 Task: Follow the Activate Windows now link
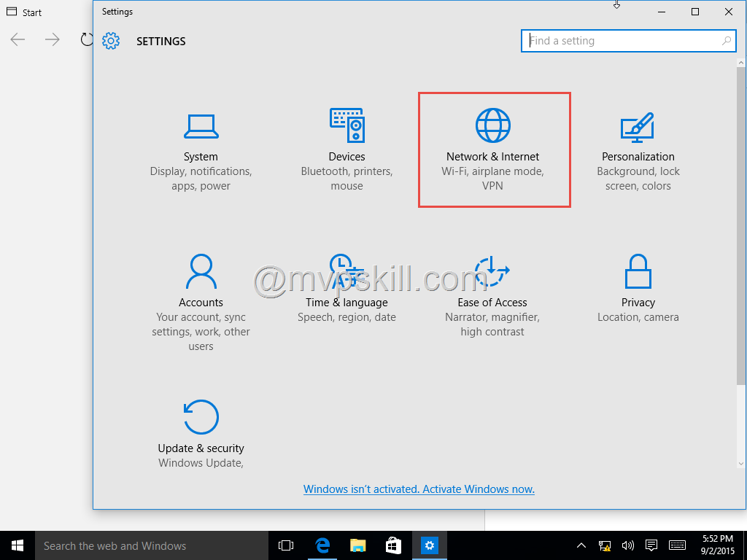pyautogui.click(x=419, y=489)
